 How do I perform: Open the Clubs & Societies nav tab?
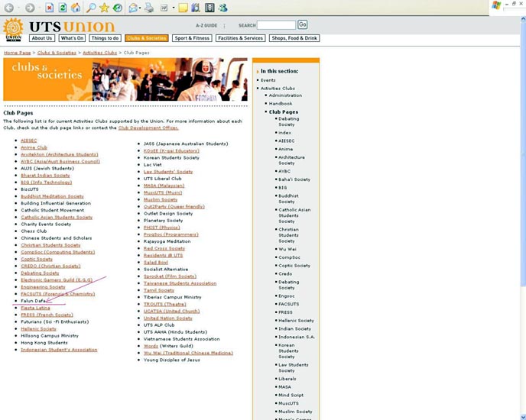146,38
